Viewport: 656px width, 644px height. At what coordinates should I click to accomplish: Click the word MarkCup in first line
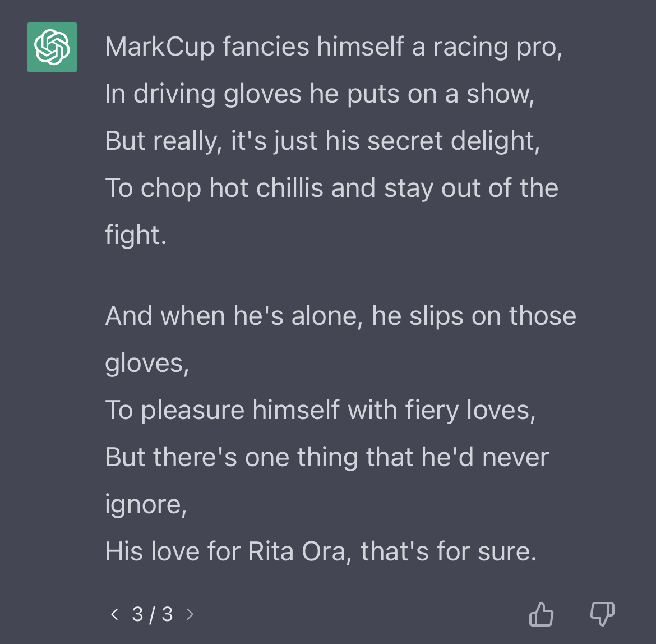(x=159, y=47)
